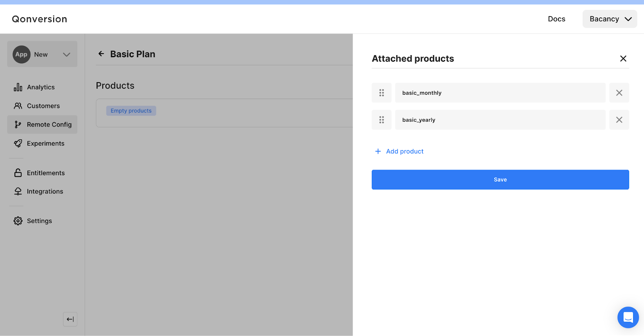Image resolution: width=644 pixels, height=336 pixels.
Task: Select the basic_monthly product field
Action: click(x=500, y=93)
